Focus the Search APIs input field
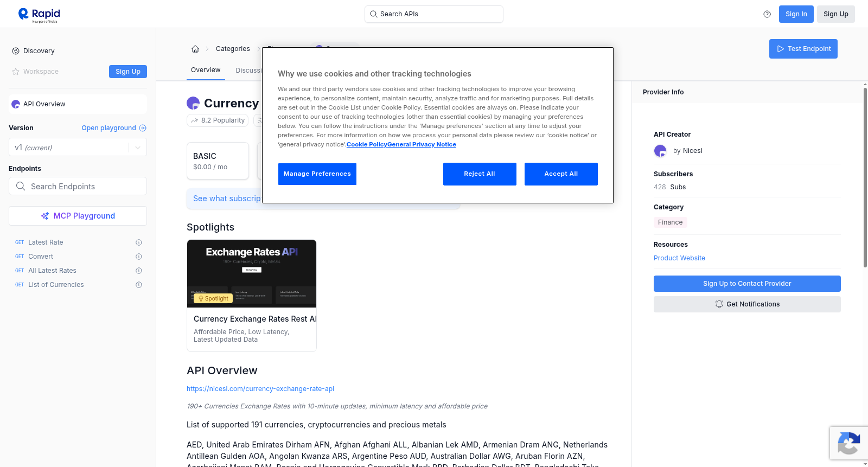This screenshot has width=868, height=467. click(434, 14)
